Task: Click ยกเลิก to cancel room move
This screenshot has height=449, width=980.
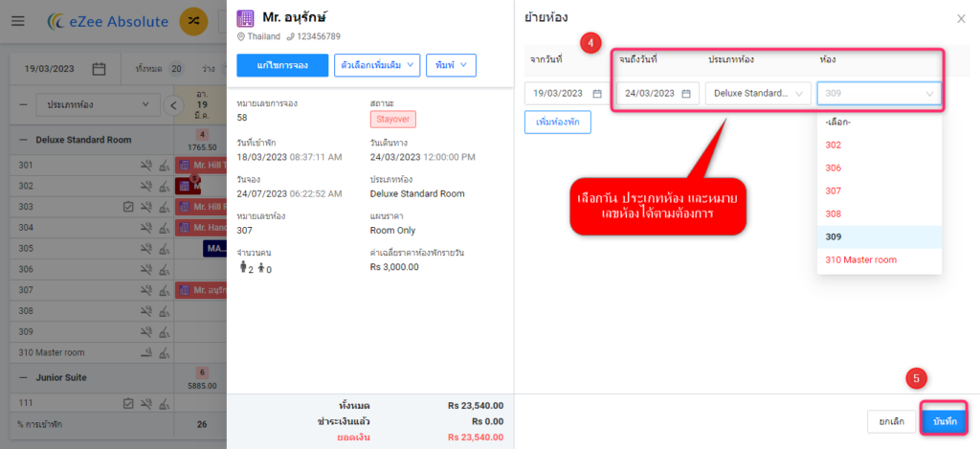Action: (x=891, y=421)
